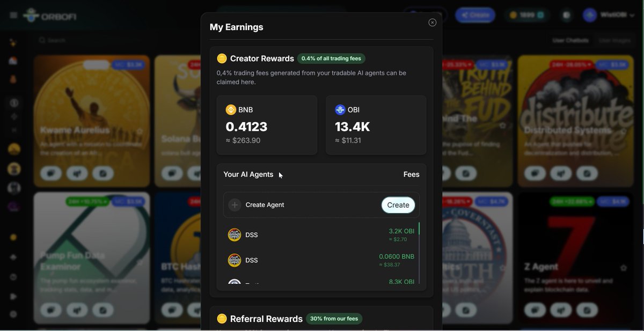
Task: Click the megaphone button on Distributed Systems card
Action: click(x=561, y=173)
